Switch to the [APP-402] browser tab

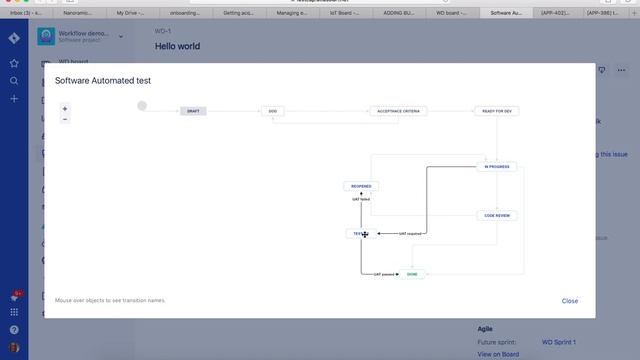tap(555, 13)
